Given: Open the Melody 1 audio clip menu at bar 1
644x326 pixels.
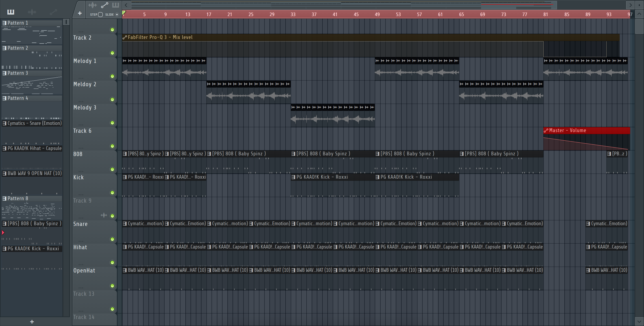Looking at the screenshot, I should [x=124, y=61].
